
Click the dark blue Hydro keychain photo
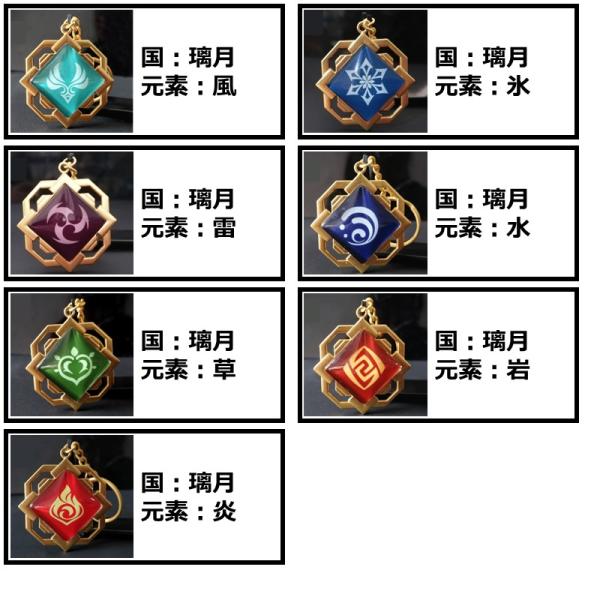point(365,213)
